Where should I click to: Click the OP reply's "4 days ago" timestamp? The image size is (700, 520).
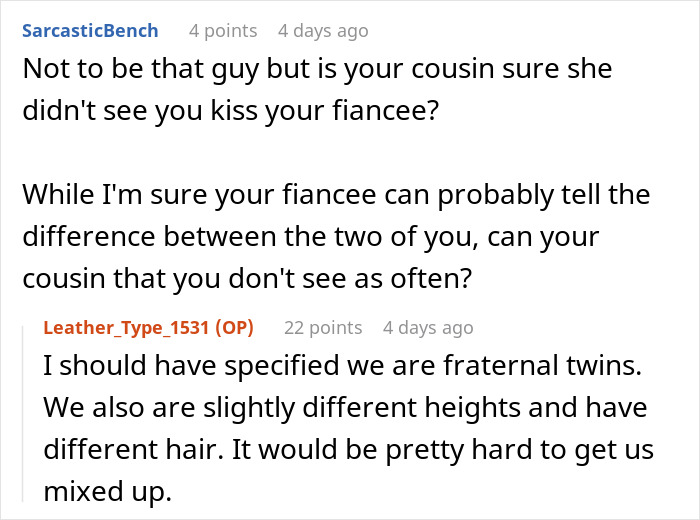[428, 328]
